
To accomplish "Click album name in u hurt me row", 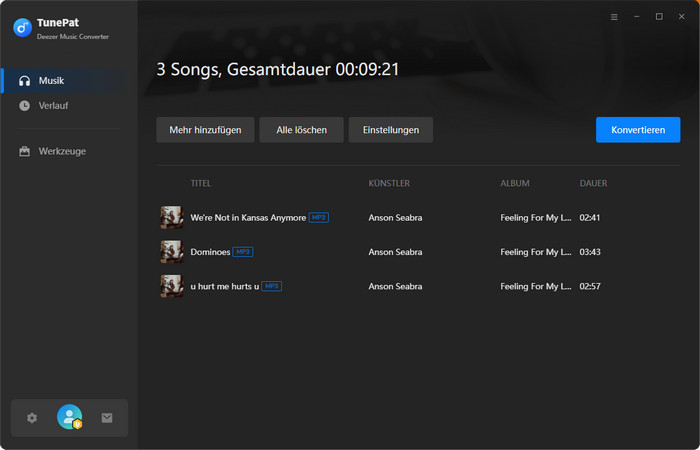I will 536,287.
